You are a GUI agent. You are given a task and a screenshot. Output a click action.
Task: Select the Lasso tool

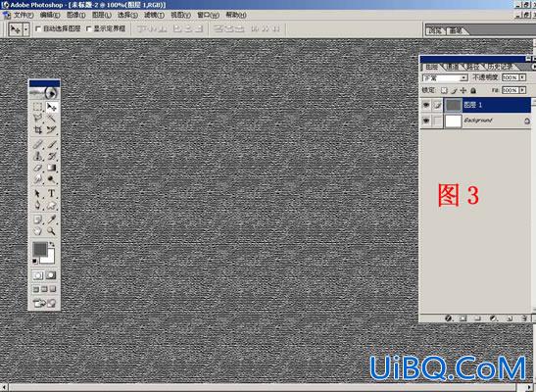[37, 119]
